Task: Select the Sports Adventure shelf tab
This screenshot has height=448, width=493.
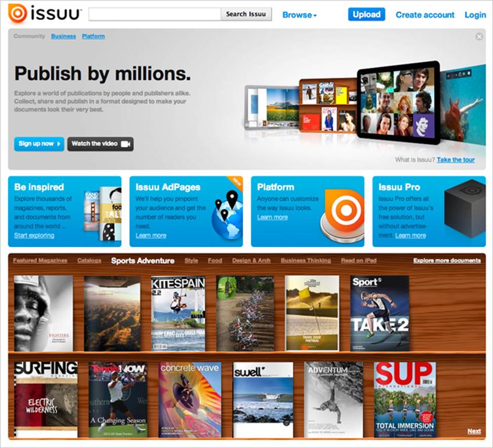Action: 143,260
